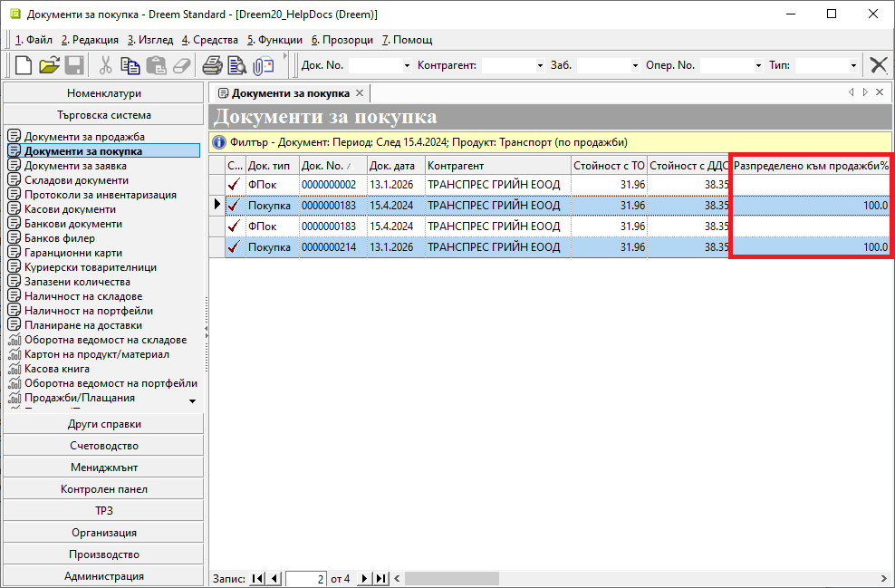Open Print Preview from toolbar
Screen dimensions: 895x588
tap(237, 65)
